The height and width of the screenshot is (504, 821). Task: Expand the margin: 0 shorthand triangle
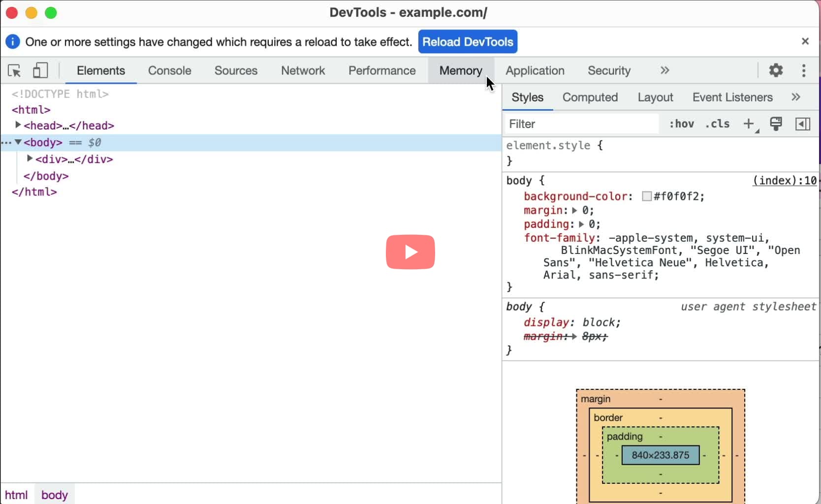[574, 210]
